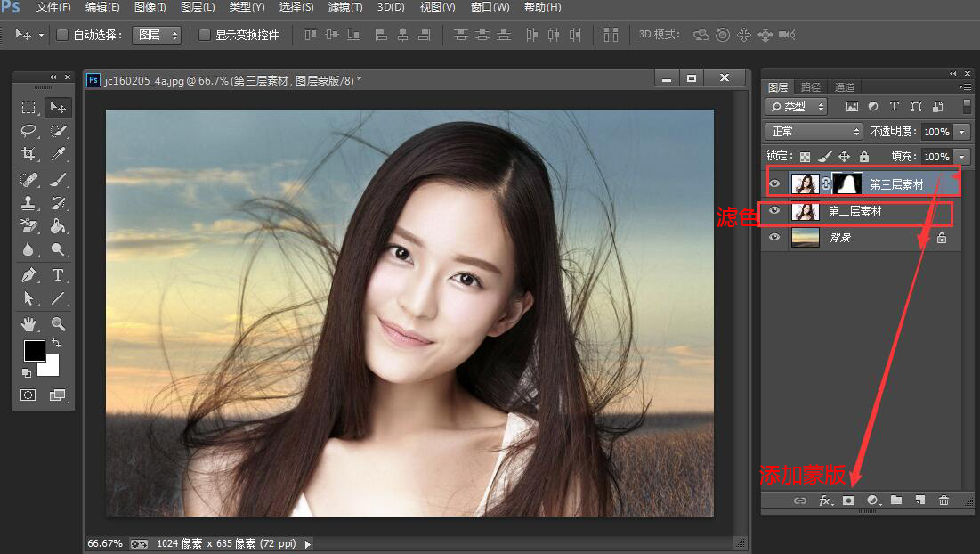Select the Zoom tool
The height and width of the screenshot is (554, 980).
click(x=58, y=324)
